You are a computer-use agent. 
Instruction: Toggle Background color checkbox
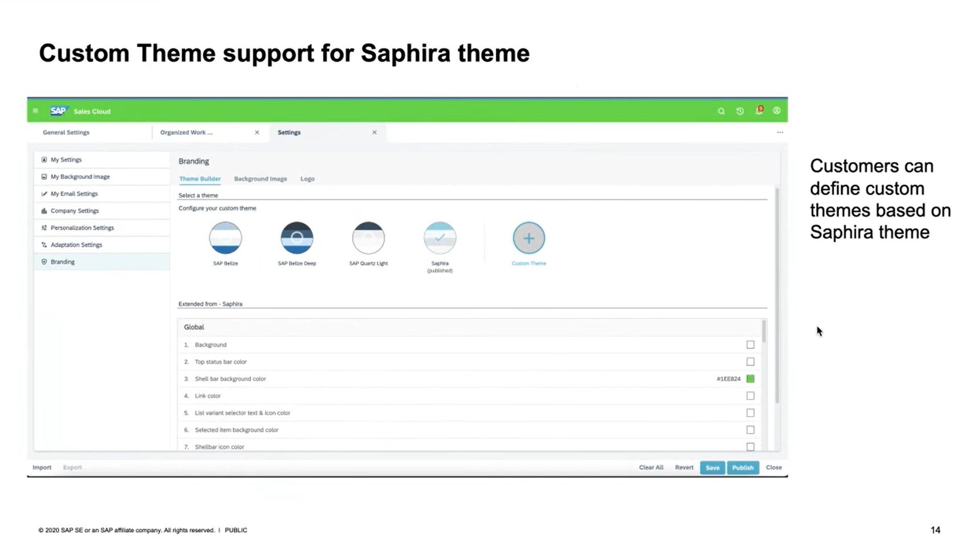tap(750, 345)
